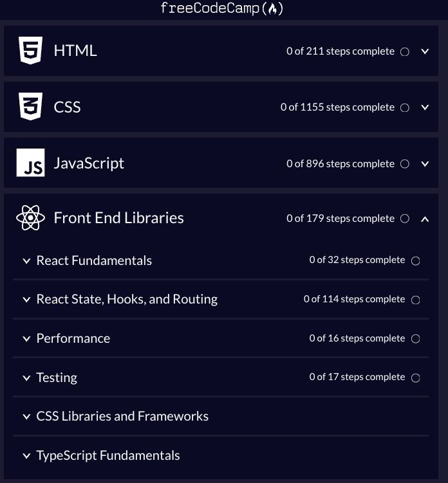Click '0 of 114 steps complete' text

point(354,299)
